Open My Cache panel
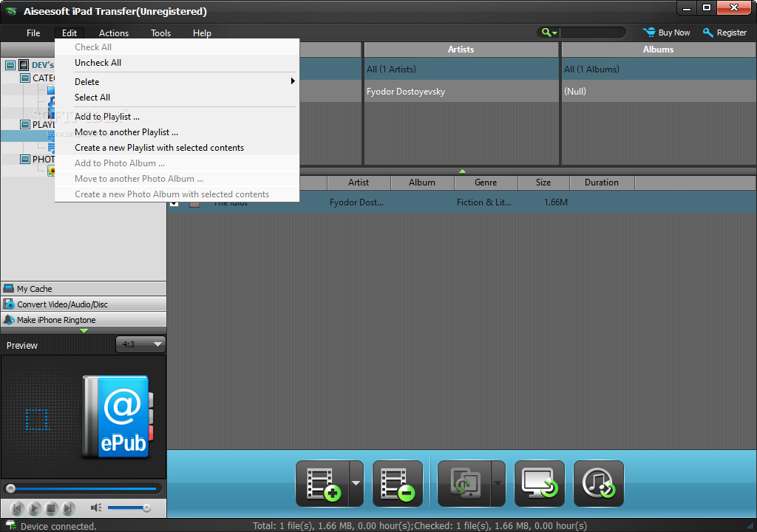 84,289
